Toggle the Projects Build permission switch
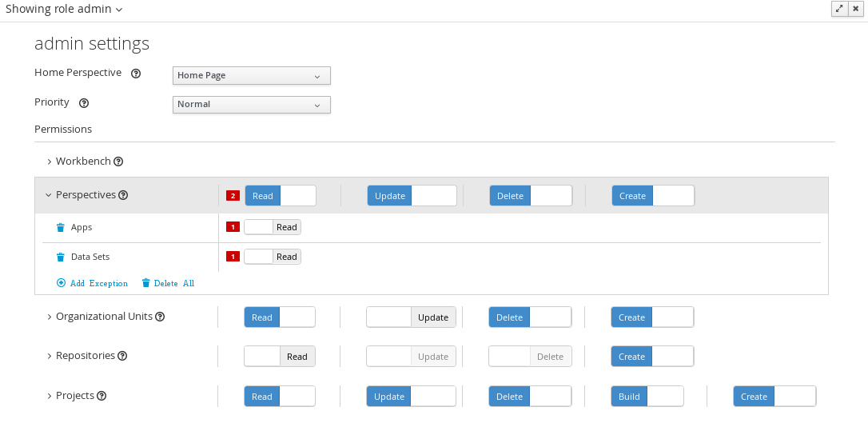Image resolution: width=868 pixels, height=423 pixels. point(647,397)
